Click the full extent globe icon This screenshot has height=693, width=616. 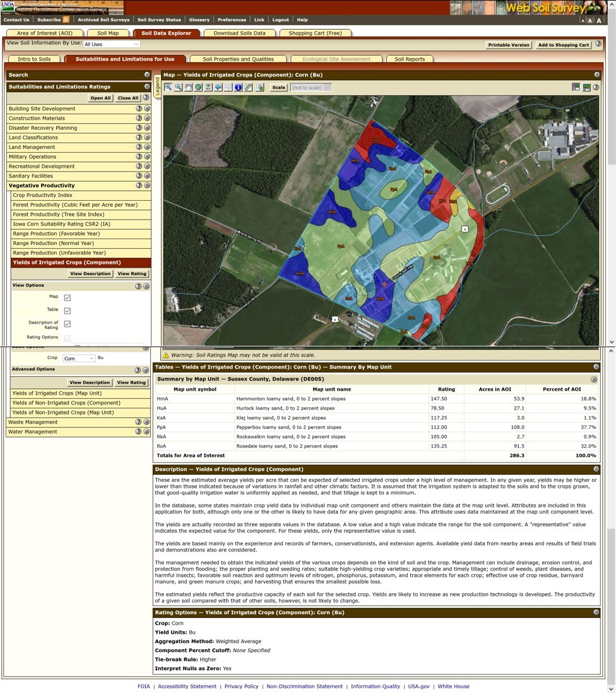click(198, 87)
